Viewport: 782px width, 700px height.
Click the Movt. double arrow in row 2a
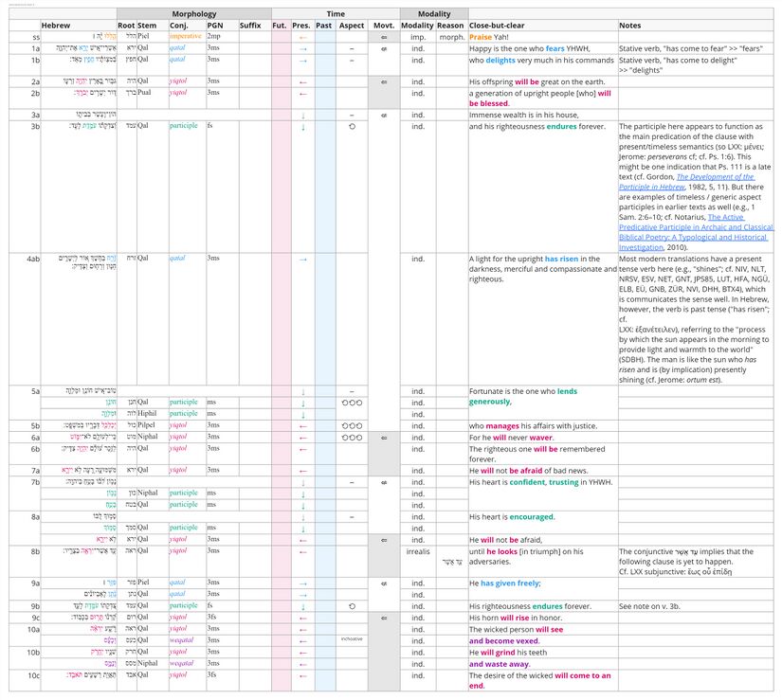pos(382,82)
